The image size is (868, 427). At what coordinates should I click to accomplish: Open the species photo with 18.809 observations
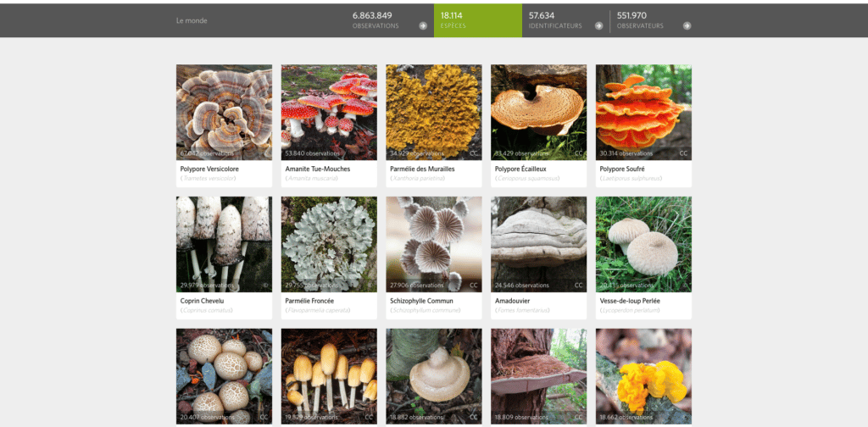[x=538, y=377]
